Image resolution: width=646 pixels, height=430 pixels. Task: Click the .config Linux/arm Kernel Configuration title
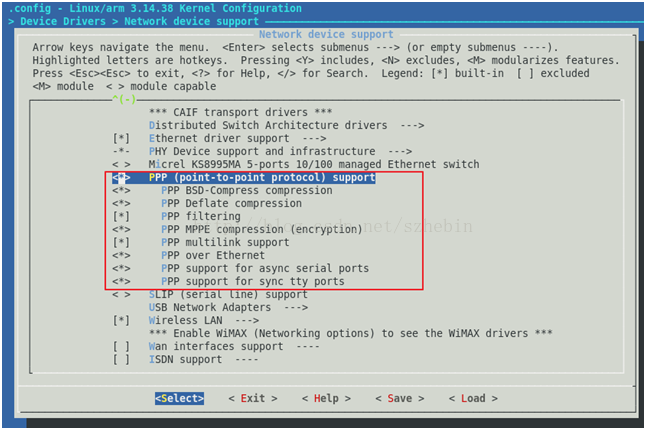(155, 8)
